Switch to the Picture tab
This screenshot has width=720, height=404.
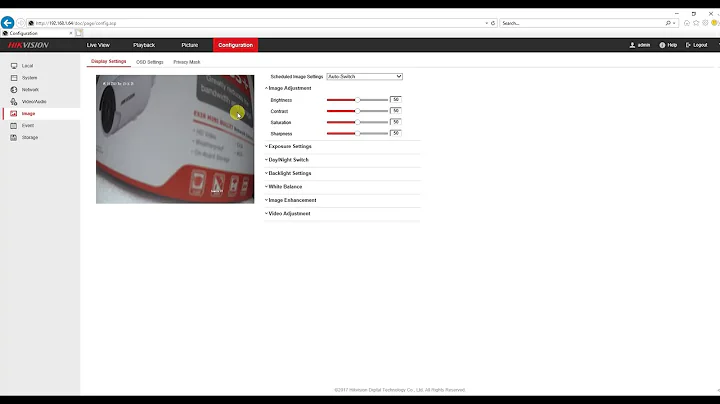tap(189, 45)
